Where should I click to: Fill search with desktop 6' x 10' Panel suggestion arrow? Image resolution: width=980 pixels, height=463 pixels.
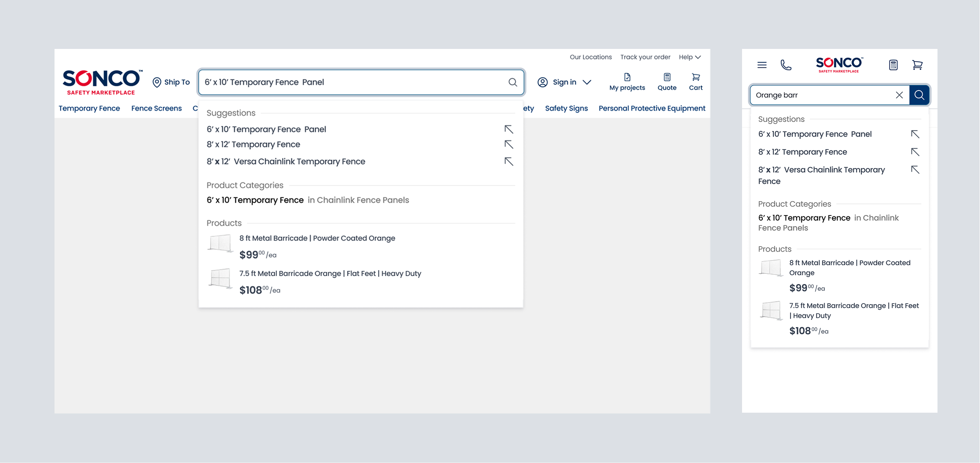point(509,129)
